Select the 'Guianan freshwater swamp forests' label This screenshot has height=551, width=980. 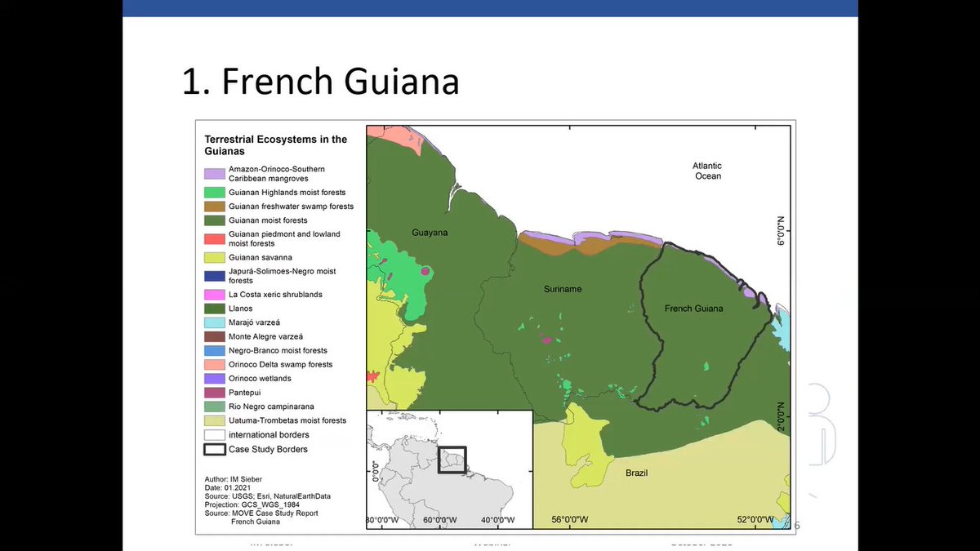[292, 207]
